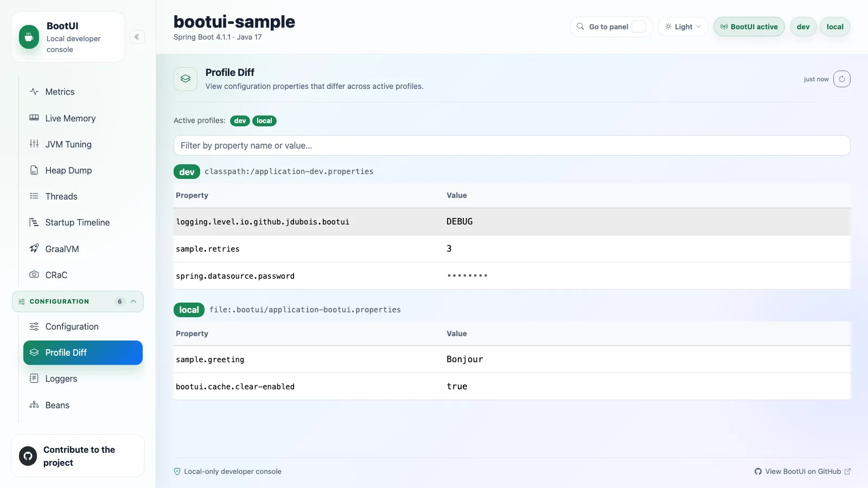Click the JVM Tuning sliders icon
Viewport: 868px width, 488px height.
34,144
